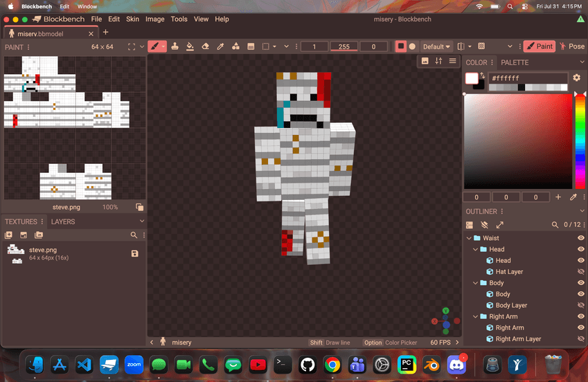
Task: Open the Default blend mode dropdown
Action: point(436,46)
